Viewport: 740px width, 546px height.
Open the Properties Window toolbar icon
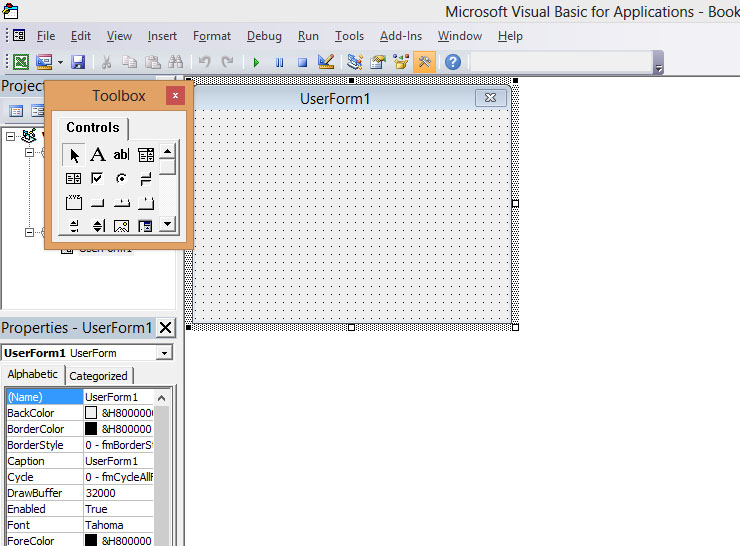coord(378,62)
